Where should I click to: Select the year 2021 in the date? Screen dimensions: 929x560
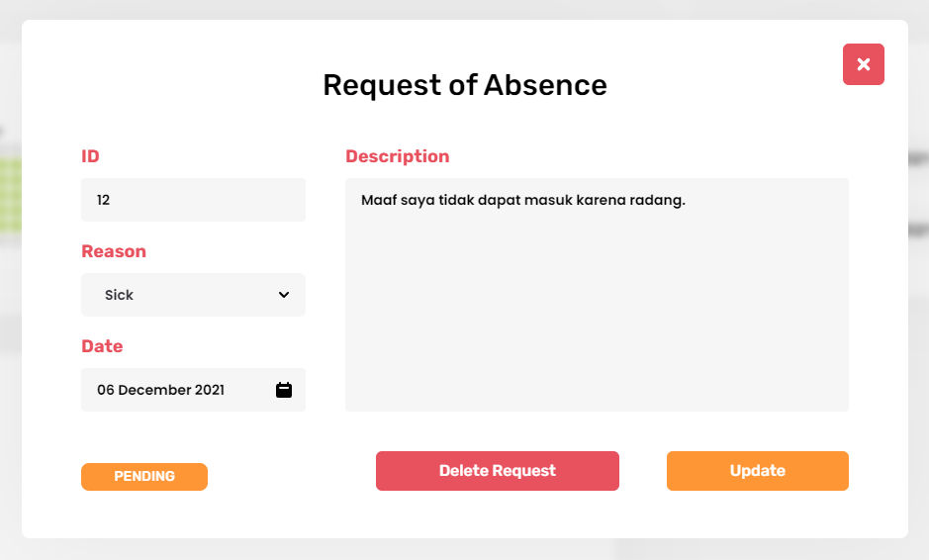(x=209, y=390)
